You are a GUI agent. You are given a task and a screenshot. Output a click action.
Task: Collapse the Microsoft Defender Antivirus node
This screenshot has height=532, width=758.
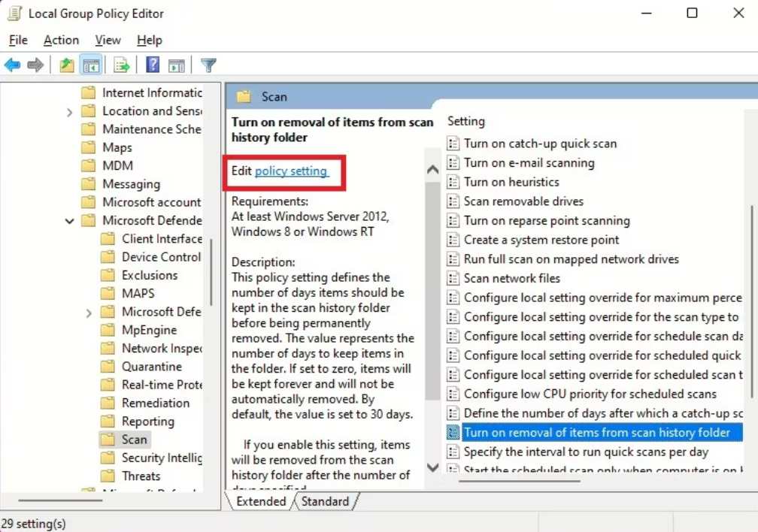70,221
